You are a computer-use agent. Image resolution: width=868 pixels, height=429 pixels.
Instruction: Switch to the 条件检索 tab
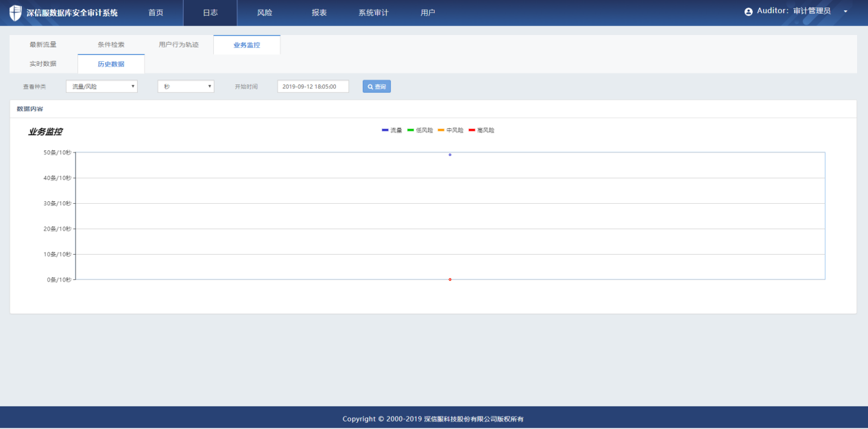pos(110,45)
